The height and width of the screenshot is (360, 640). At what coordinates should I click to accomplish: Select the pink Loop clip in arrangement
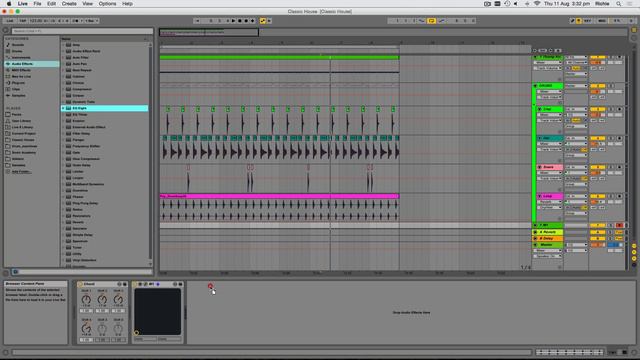coord(279,196)
